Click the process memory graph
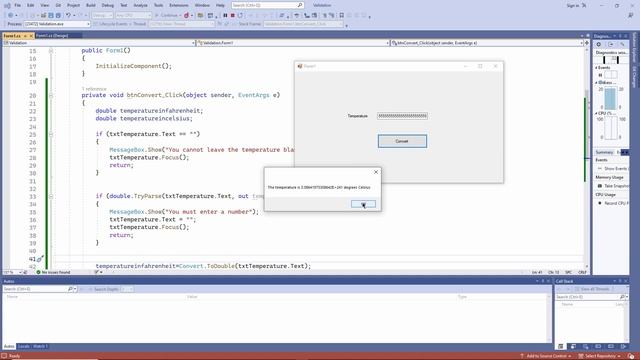 610,98
